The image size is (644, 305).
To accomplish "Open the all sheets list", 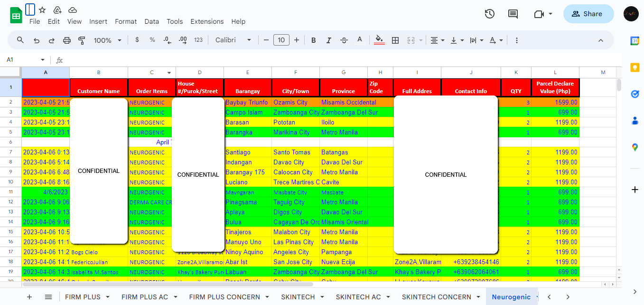I will click(x=48, y=297).
